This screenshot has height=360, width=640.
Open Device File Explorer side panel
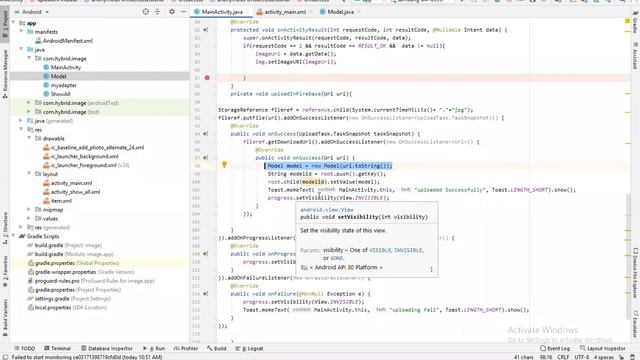[x=636, y=273]
